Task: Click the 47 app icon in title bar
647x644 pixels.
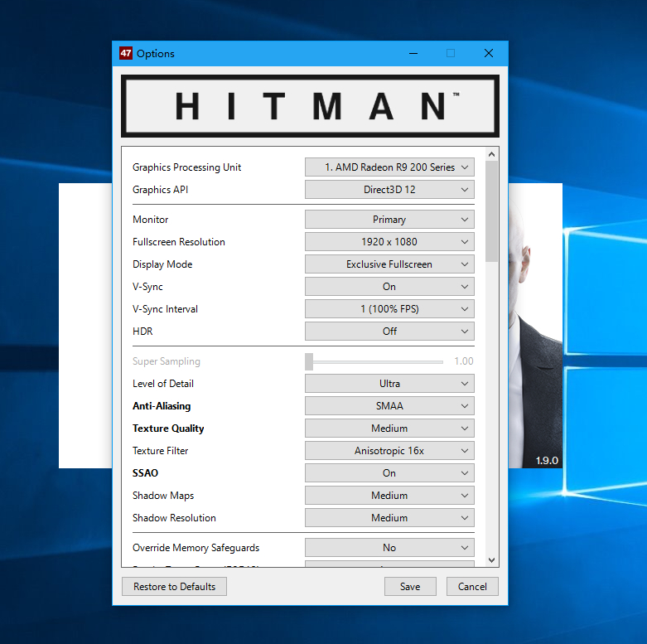Action: coord(125,53)
